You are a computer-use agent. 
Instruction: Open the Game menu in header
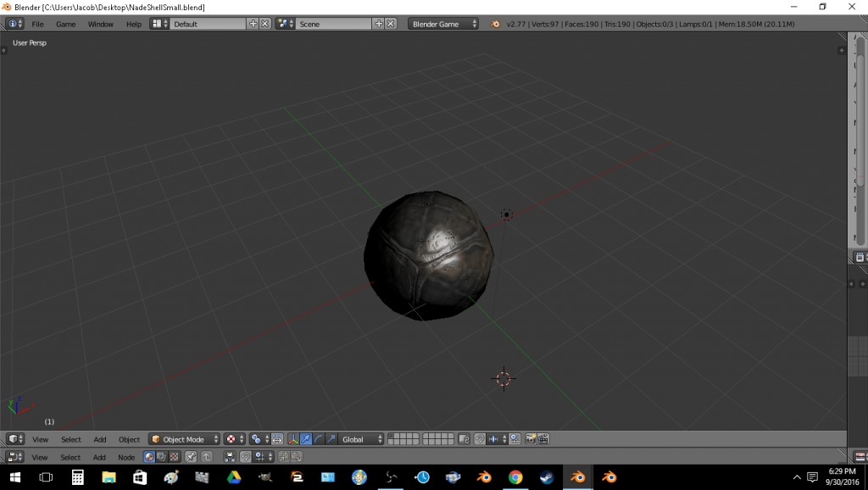click(65, 24)
